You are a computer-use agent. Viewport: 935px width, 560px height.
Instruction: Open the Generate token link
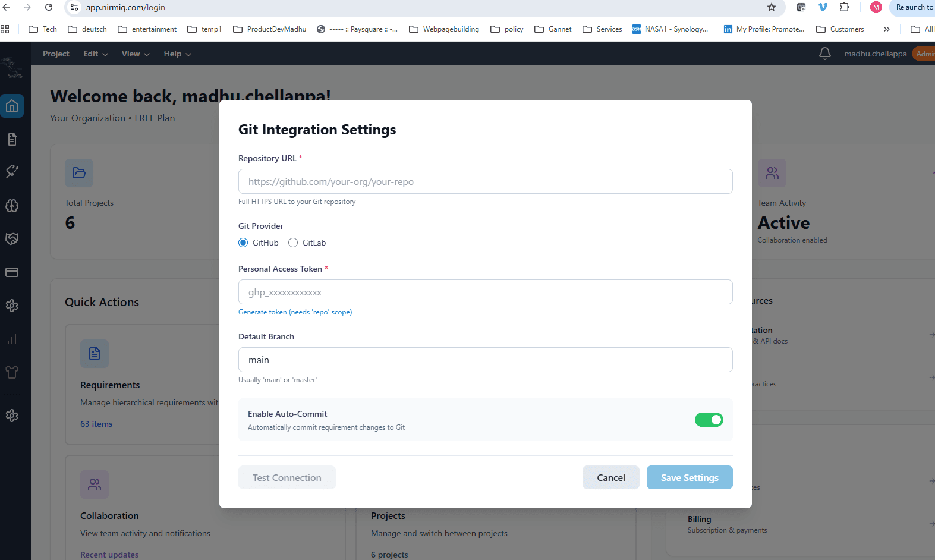pyautogui.click(x=295, y=312)
